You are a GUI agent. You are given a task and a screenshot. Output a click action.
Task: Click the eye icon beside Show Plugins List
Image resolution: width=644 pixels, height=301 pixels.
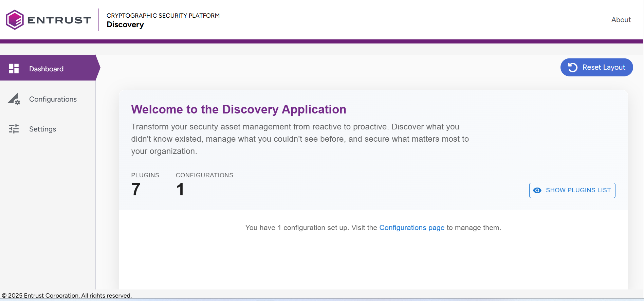coord(537,190)
